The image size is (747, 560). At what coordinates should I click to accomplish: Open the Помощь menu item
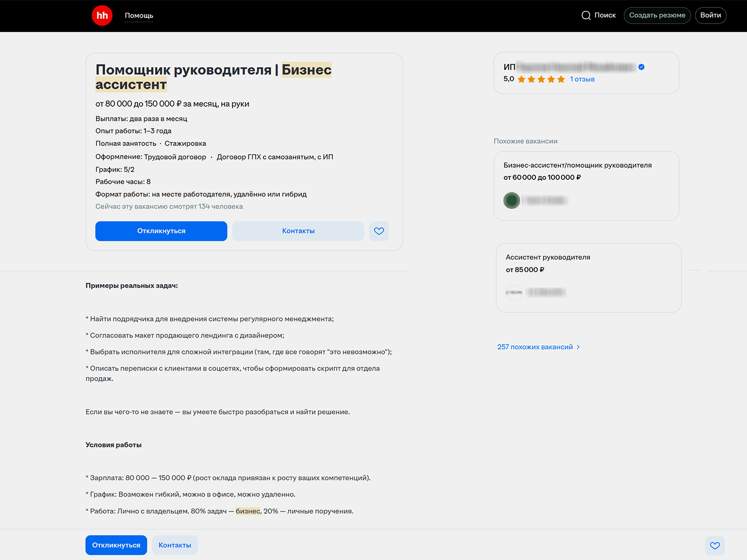pyautogui.click(x=139, y=16)
